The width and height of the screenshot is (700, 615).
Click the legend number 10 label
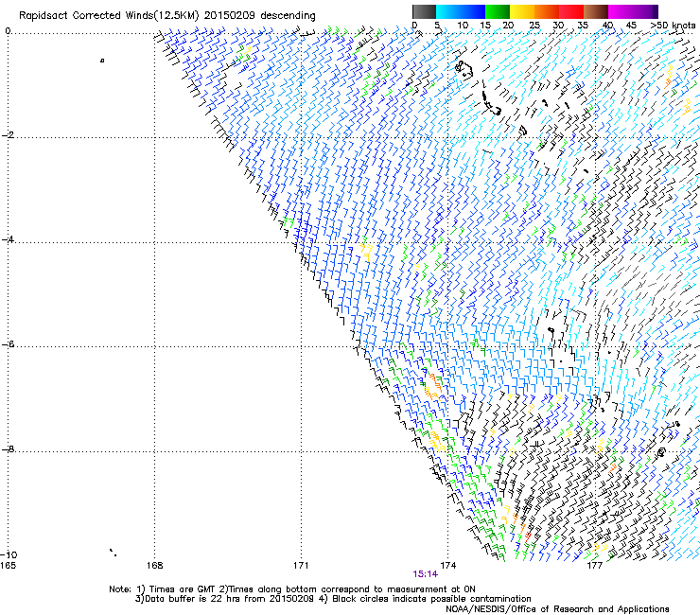point(463,26)
